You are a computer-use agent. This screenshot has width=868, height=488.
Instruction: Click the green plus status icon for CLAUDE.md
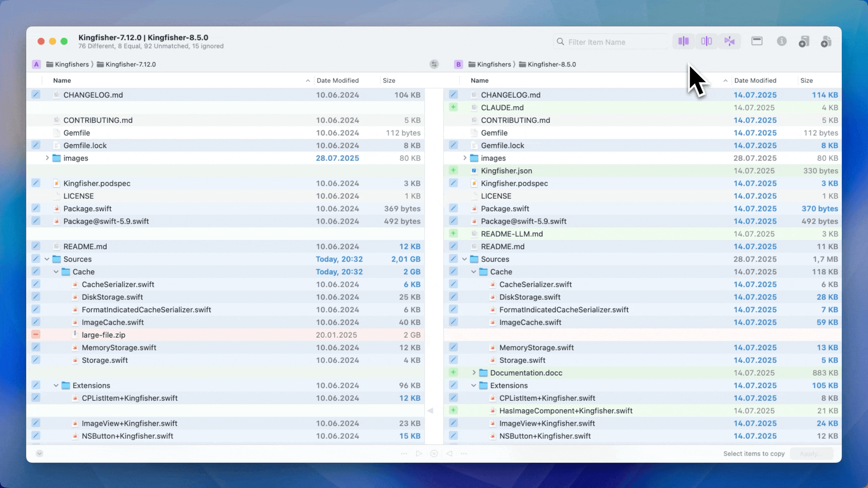[x=453, y=107]
